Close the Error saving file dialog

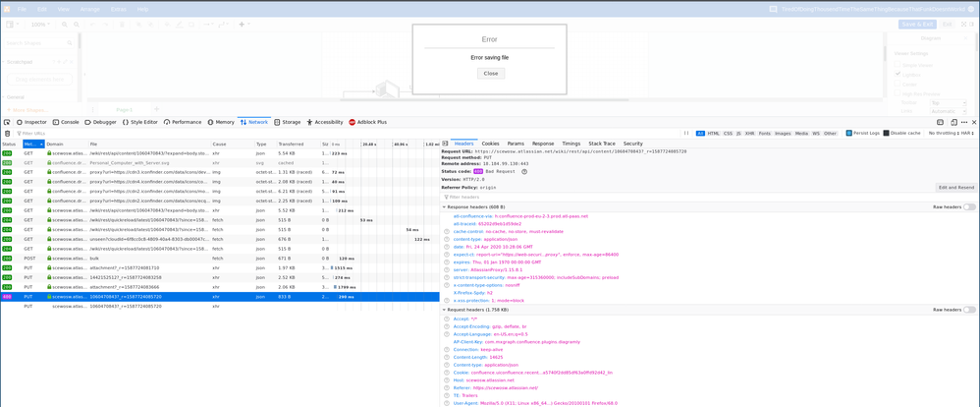491,74
